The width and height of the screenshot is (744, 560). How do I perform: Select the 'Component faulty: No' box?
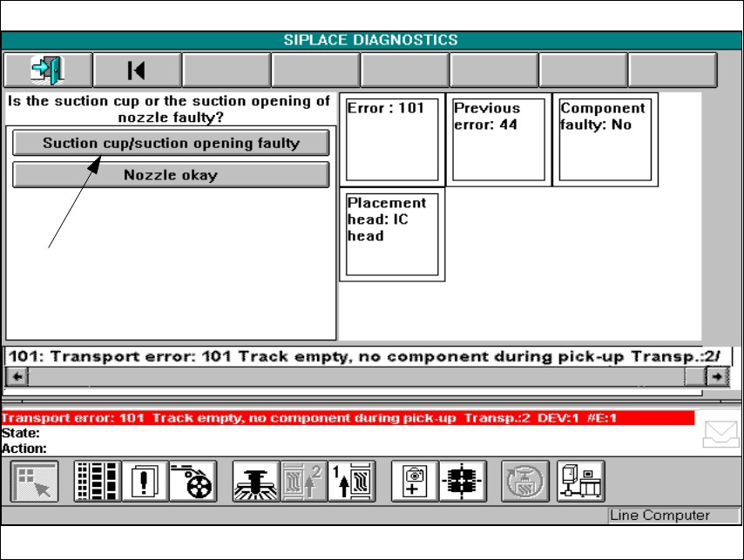tap(605, 139)
